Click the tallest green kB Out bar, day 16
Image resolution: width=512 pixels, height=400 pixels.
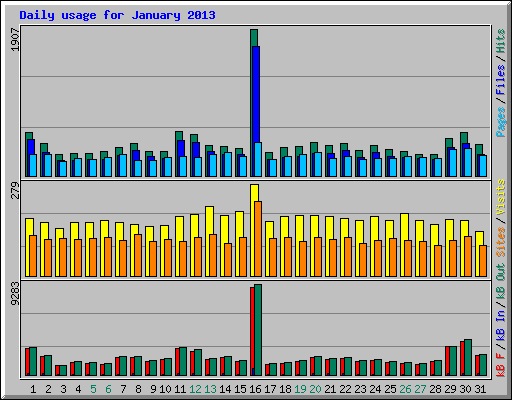[x=258, y=330]
